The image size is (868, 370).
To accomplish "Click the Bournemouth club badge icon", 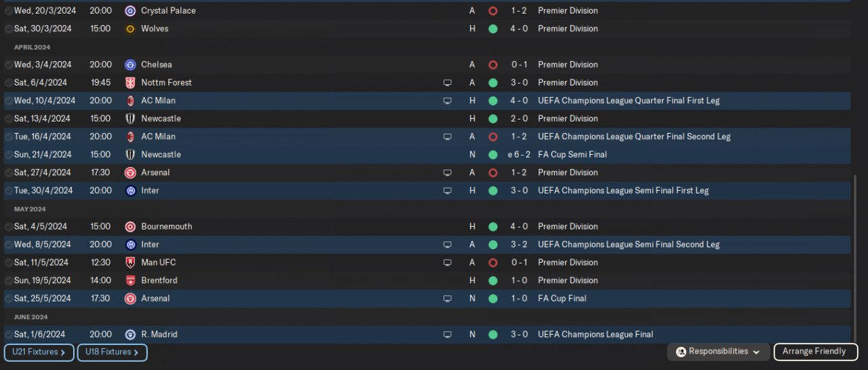I will [x=130, y=227].
